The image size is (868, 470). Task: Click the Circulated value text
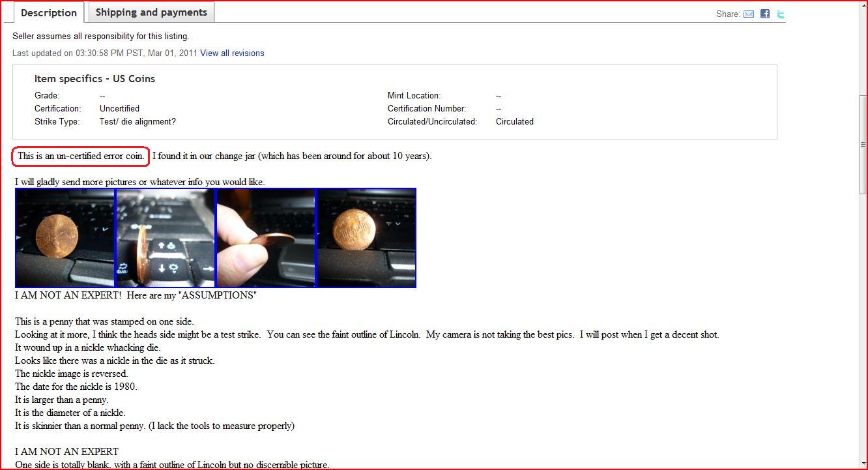pyautogui.click(x=514, y=122)
